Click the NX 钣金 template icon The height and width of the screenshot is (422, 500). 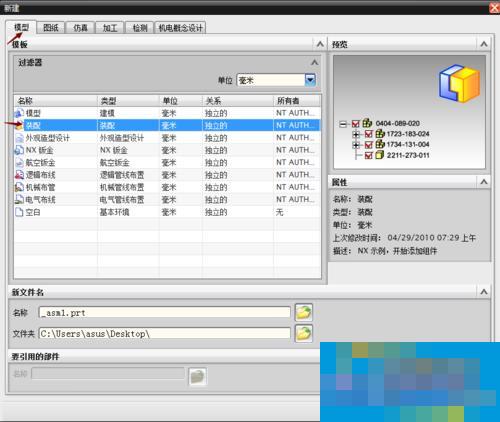[x=19, y=150]
